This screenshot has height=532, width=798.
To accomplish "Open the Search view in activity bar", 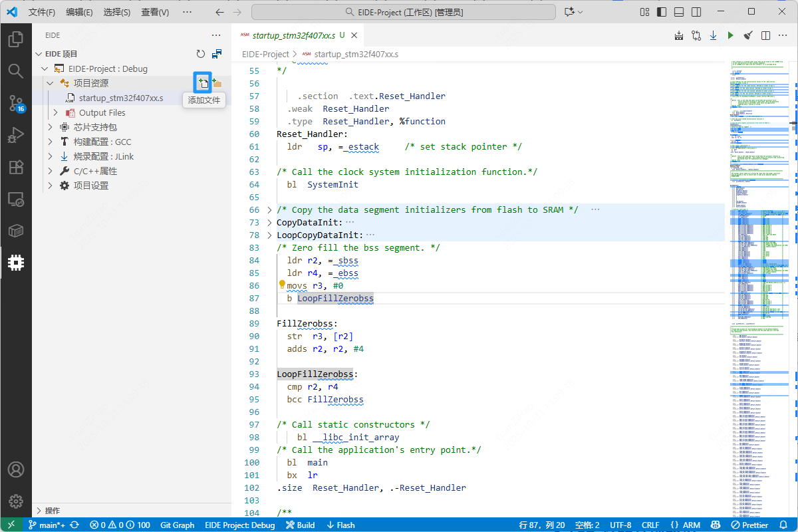I will point(16,70).
